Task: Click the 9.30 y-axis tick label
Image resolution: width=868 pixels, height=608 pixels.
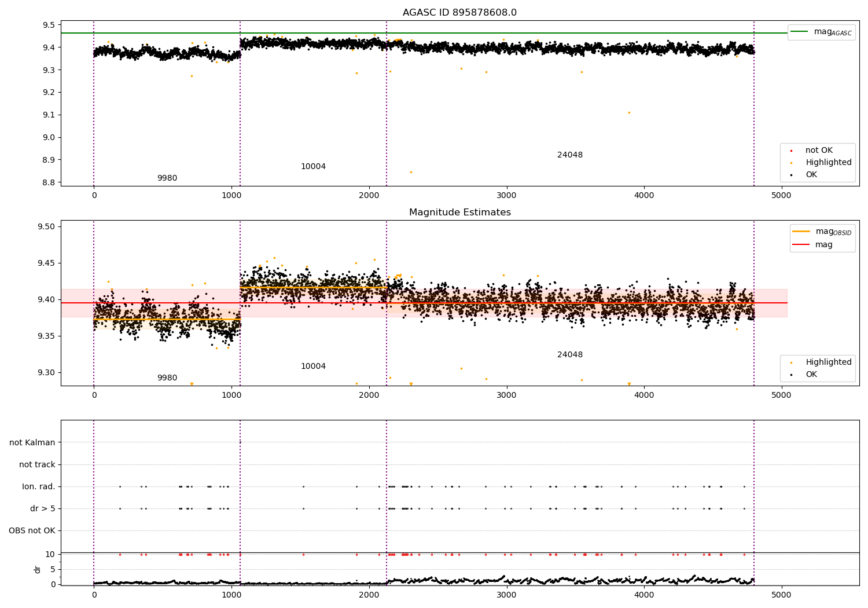Action: tap(46, 372)
